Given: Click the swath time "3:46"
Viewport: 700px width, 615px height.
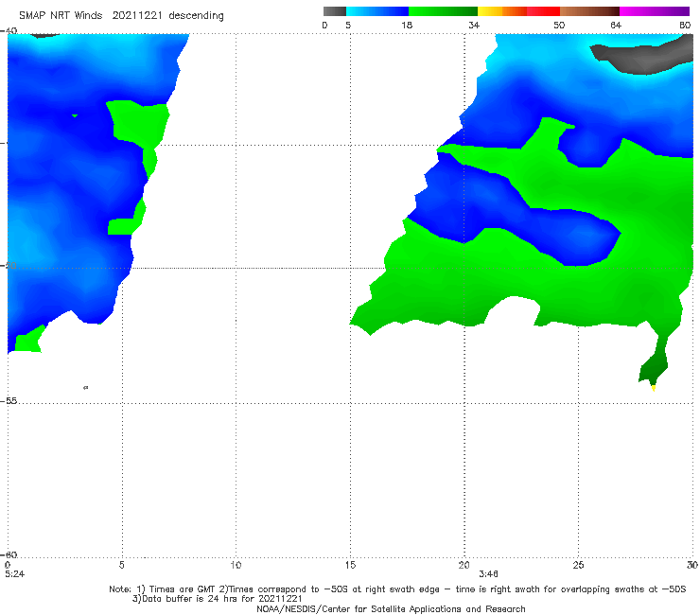Looking at the screenshot, I should point(488,574).
